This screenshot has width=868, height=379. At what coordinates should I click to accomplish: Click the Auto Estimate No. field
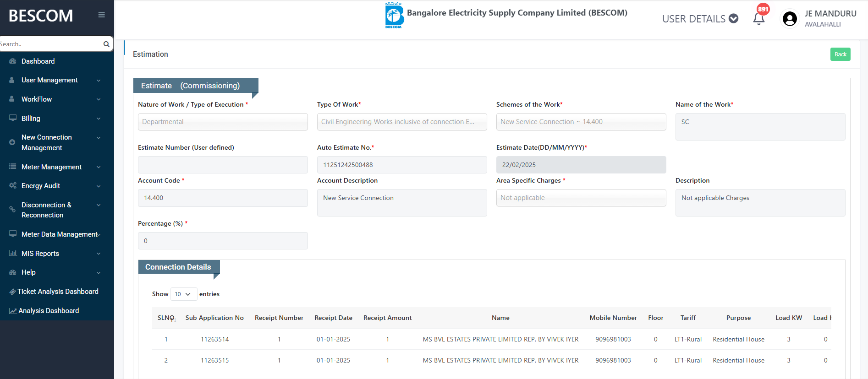click(402, 165)
